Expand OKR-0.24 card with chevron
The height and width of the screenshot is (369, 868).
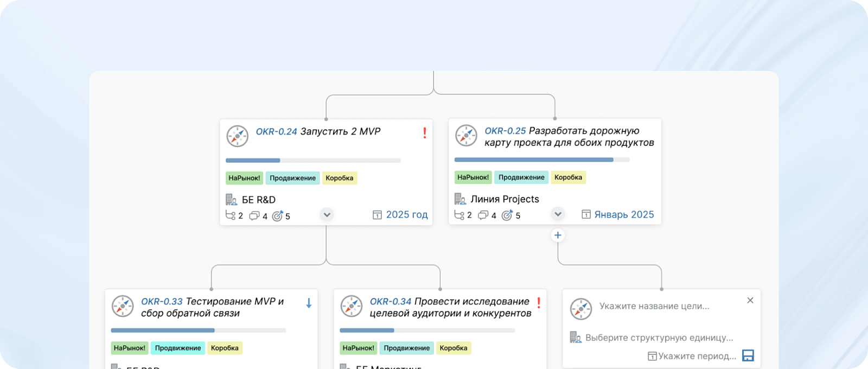click(x=327, y=214)
